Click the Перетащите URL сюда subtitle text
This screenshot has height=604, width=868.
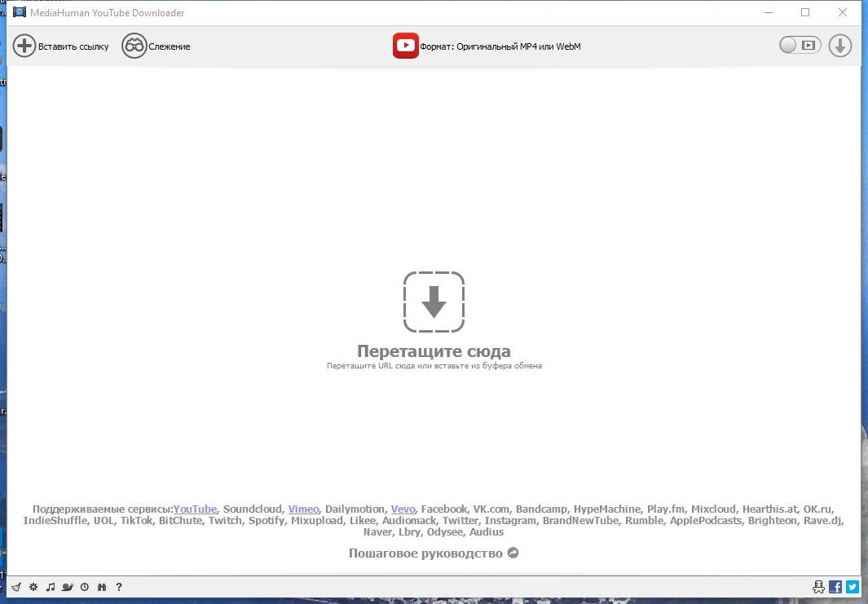coord(434,365)
